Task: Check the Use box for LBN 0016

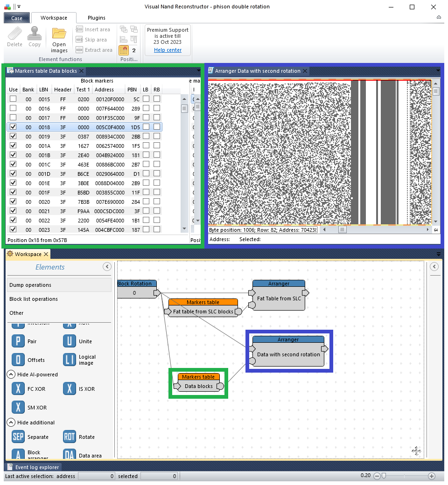Action: pyautogui.click(x=13, y=108)
